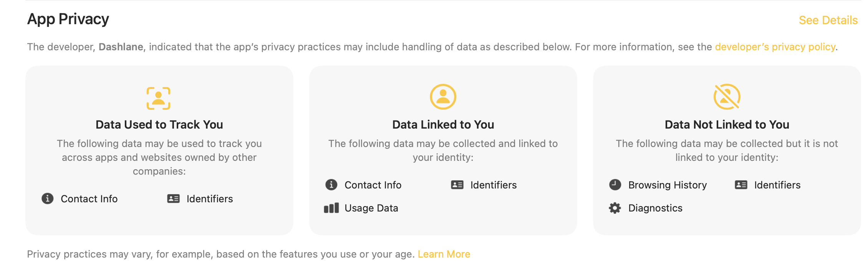Click the Data Linked to You person icon
Screen dimensions: 868x271
click(x=443, y=97)
